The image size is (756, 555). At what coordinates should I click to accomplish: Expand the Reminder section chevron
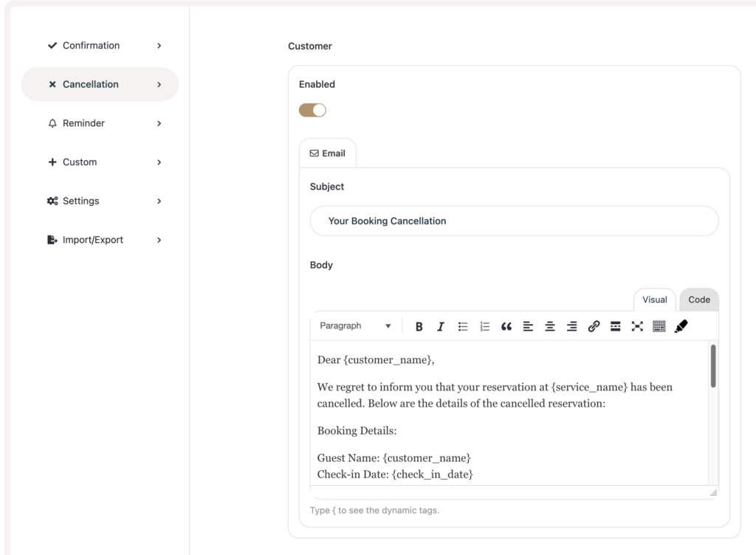159,123
